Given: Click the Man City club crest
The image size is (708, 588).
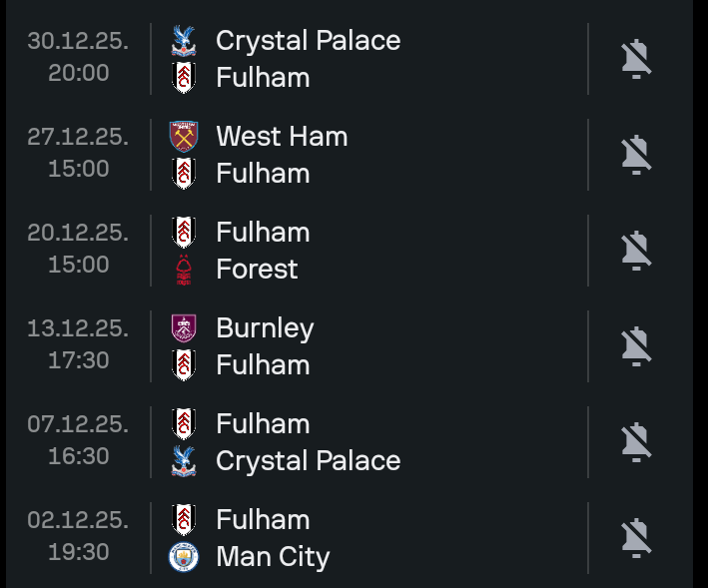Looking at the screenshot, I should point(184,557).
